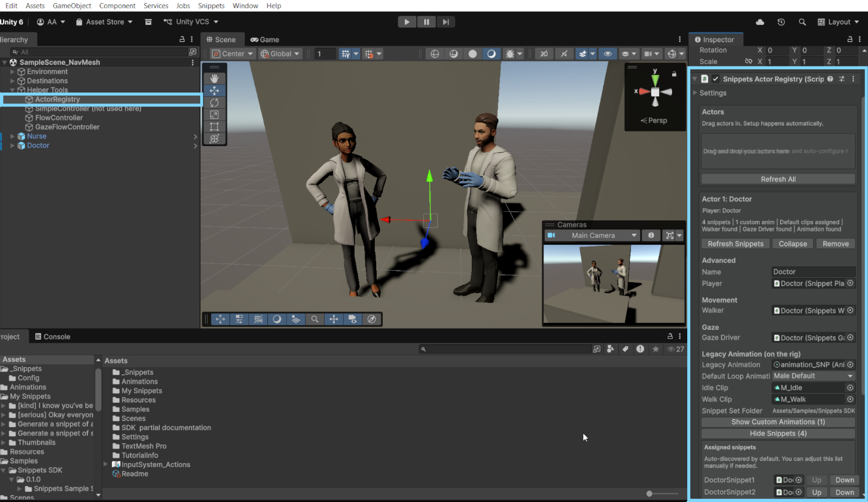Open the Component menu

tap(117, 5)
